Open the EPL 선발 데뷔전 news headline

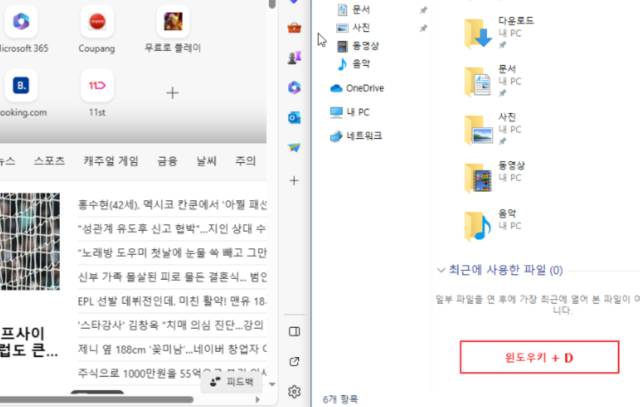pyautogui.click(x=171, y=301)
